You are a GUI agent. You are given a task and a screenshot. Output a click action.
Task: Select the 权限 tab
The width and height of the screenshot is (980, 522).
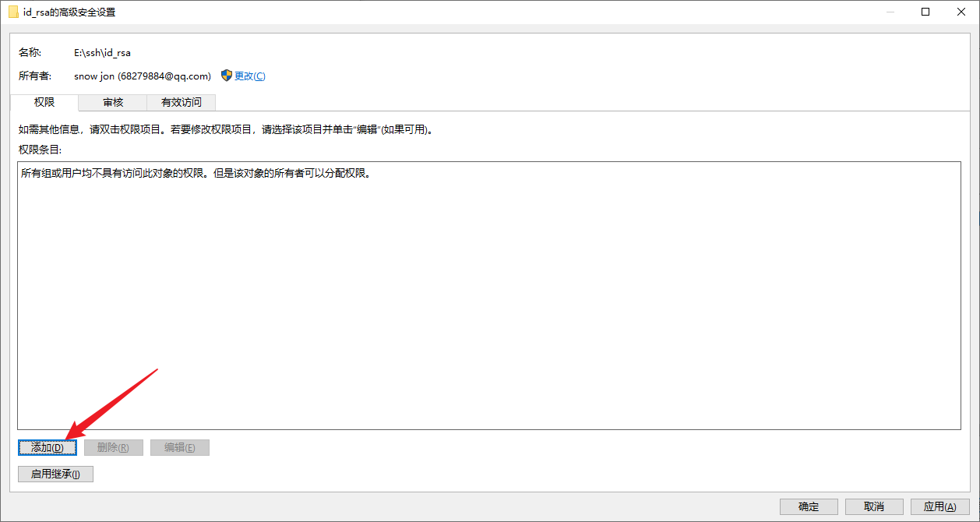click(x=44, y=102)
